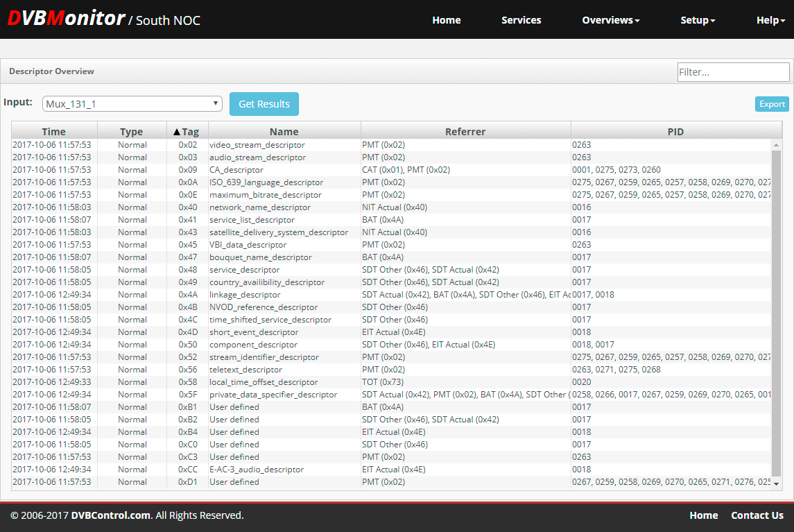794x532 pixels.
Task: Select the service_descriptor name cell
Action: pyautogui.click(x=244, y=270)
